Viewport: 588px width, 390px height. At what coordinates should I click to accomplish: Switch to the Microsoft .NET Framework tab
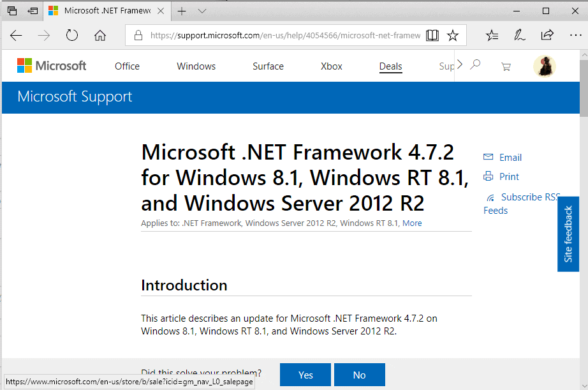click(106, 10)
